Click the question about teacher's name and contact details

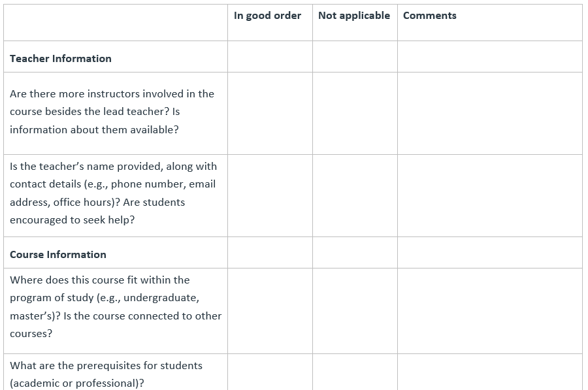tap(113, 193)
